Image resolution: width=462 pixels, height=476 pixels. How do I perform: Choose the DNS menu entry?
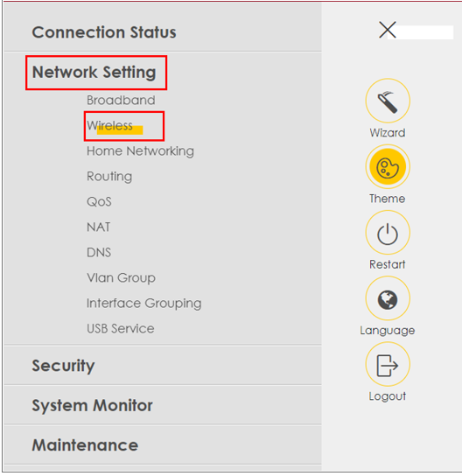coord(99,253)
